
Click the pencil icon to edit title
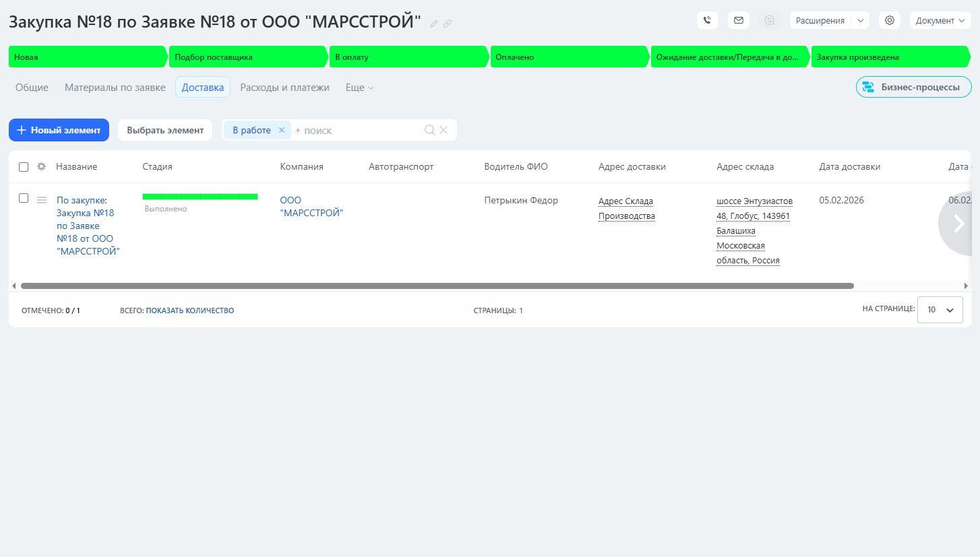pos(434,24)
